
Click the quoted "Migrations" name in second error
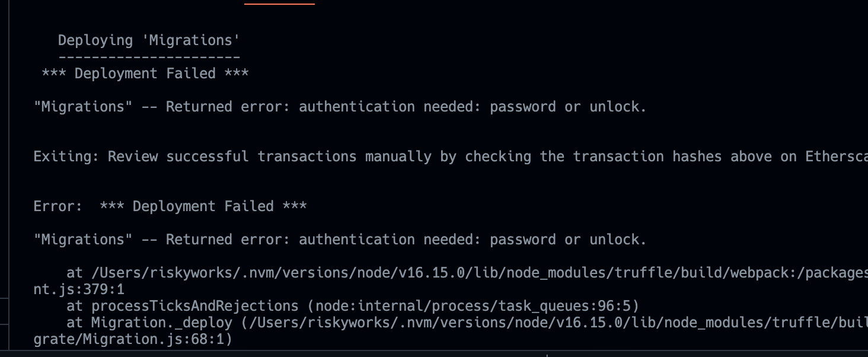pos(83,240)
